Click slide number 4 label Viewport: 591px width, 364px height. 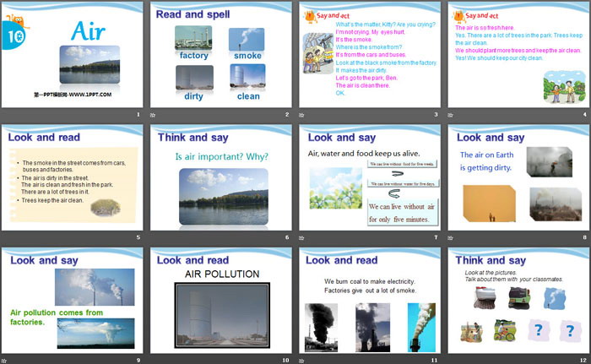[585, 114]
